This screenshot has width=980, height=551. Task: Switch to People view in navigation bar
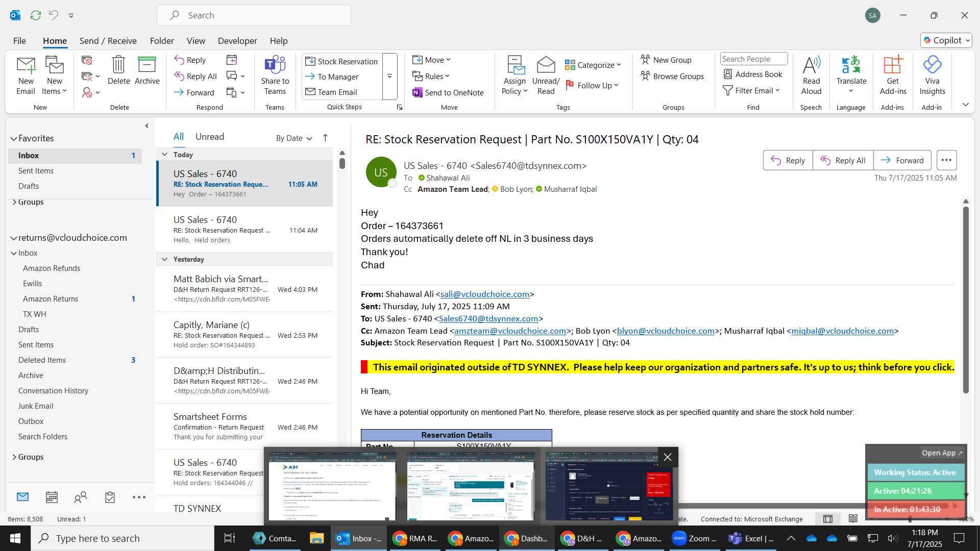point(81,497)
